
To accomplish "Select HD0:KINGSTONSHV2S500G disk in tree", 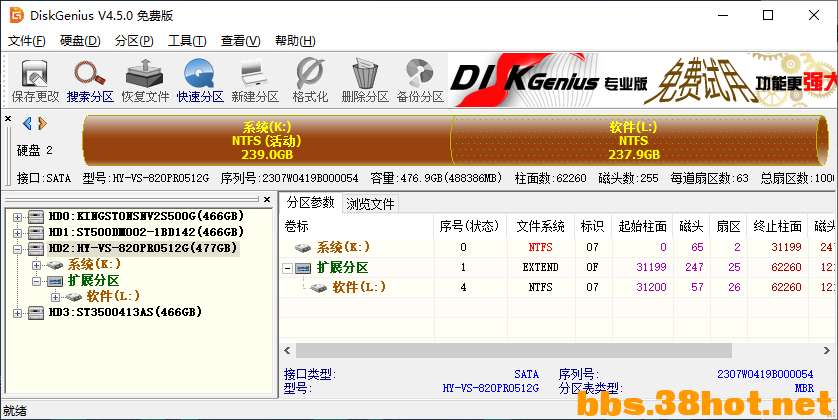I will pos(146,216).
